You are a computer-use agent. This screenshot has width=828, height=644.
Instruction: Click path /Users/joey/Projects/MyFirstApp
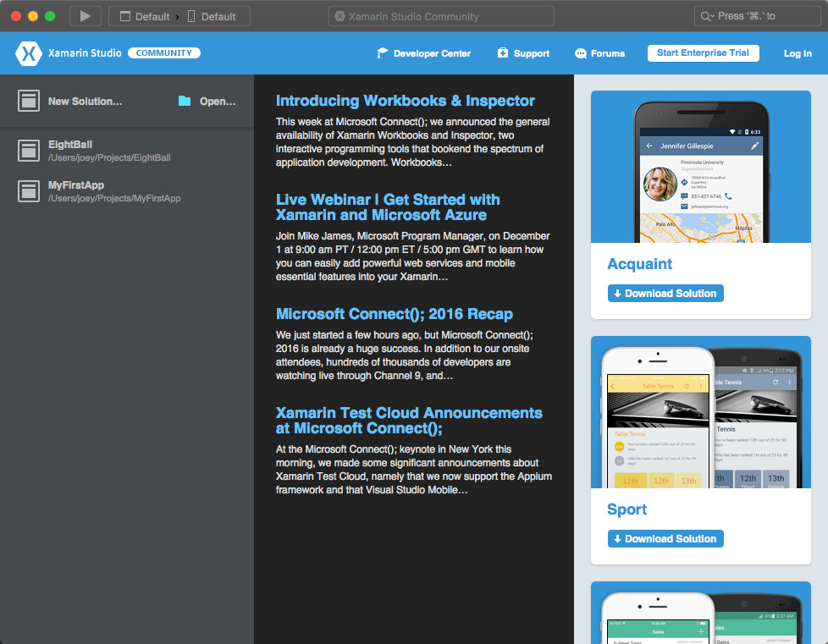pos(114,199)
